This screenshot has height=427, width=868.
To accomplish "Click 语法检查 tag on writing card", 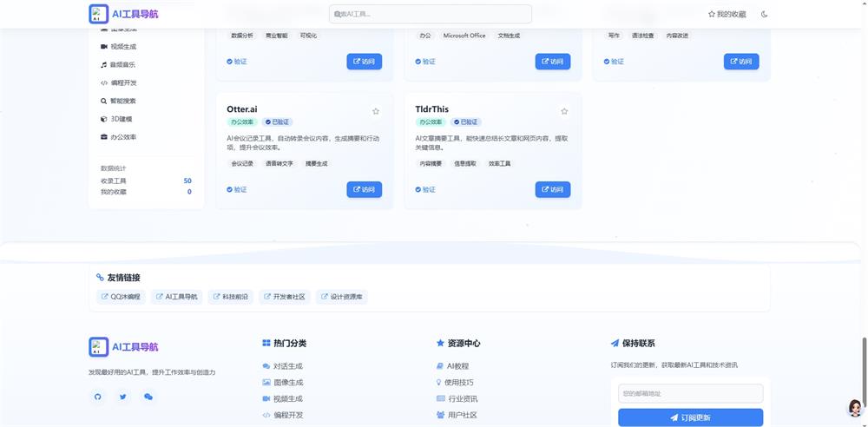I will point(642,36).
